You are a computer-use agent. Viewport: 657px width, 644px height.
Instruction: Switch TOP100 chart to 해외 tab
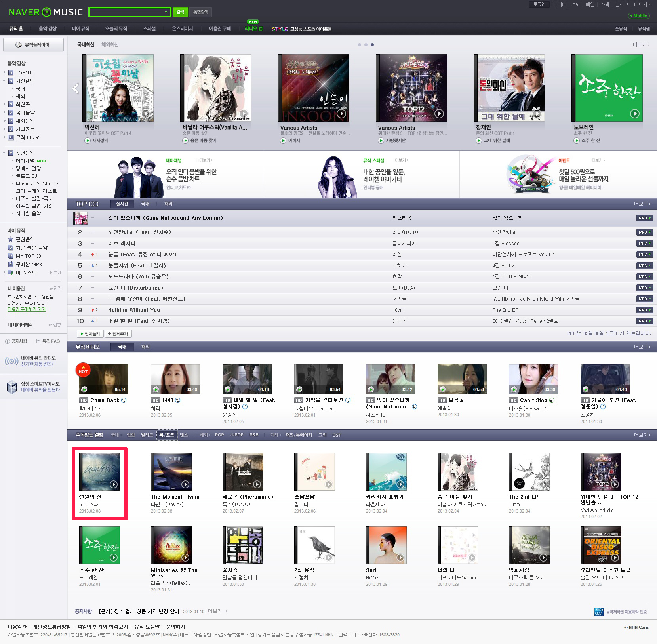click(x=168, y=204)
